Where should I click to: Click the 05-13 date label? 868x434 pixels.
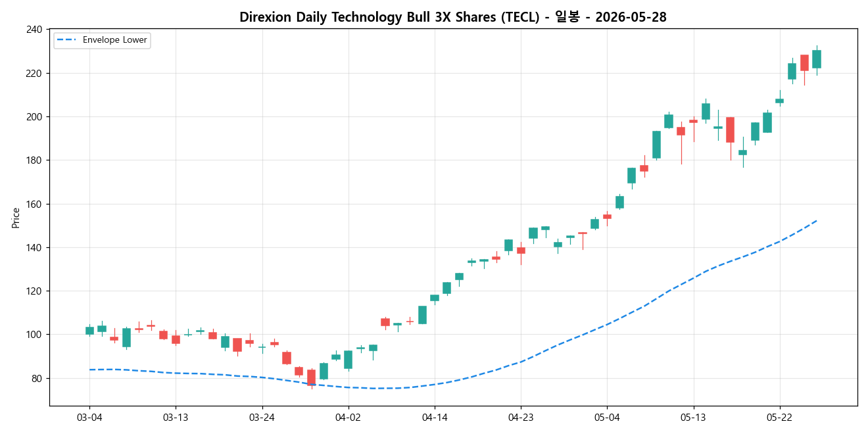point(693,417)
